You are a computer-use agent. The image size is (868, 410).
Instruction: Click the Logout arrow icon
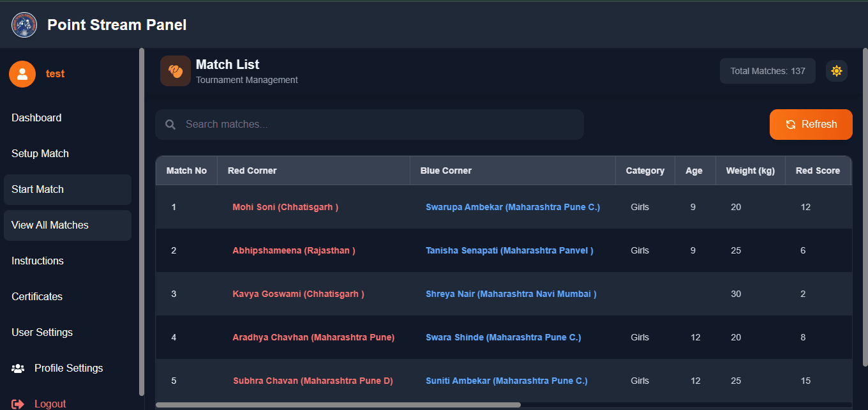[x=18, y=404]
